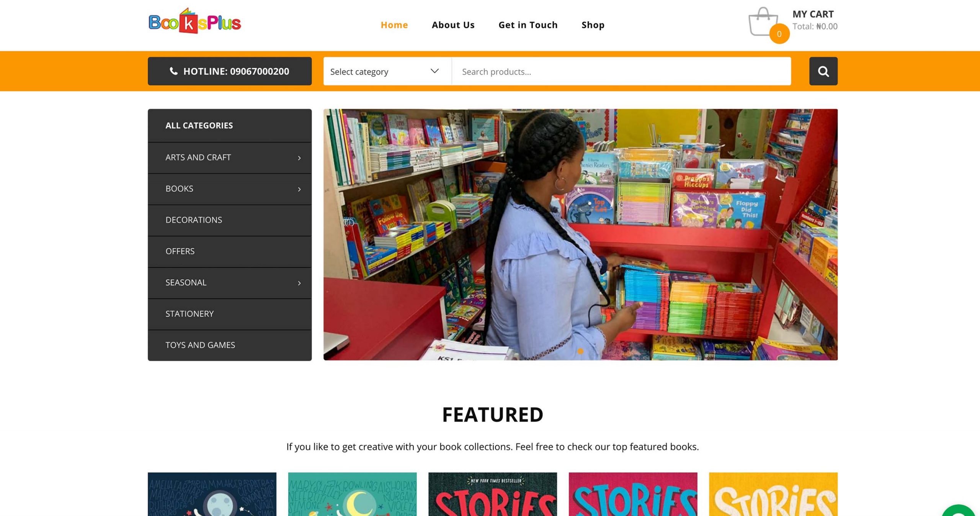Open the Toys and Games category
The image size is (980, 516).
[230, 345]
